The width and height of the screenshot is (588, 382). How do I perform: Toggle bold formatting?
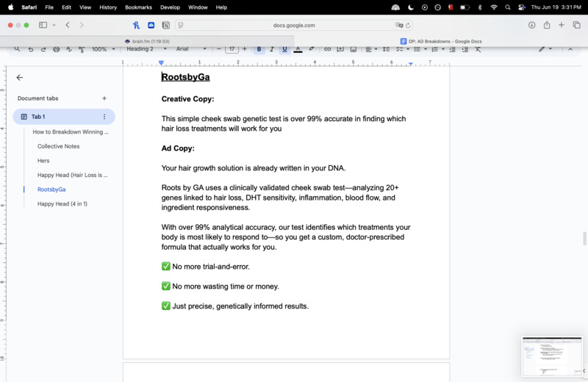click(x=259, y=49)
